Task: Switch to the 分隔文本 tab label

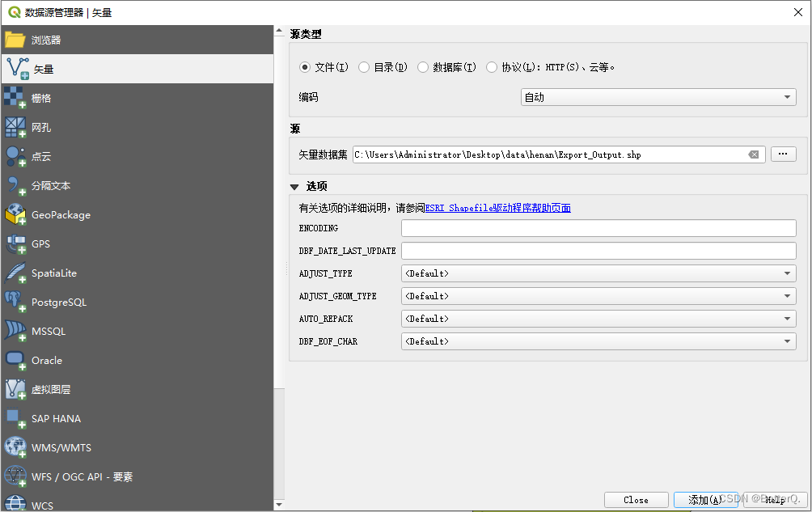Action: click(51, 186)
